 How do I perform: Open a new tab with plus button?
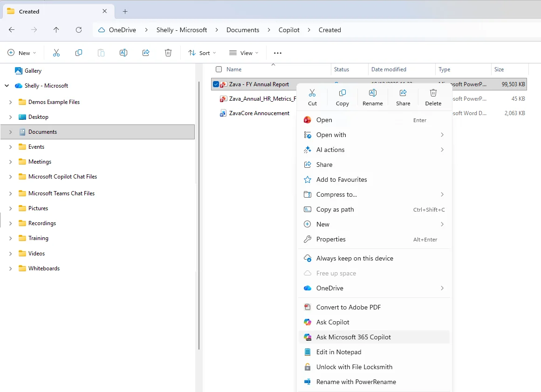[x=125, y=11]
